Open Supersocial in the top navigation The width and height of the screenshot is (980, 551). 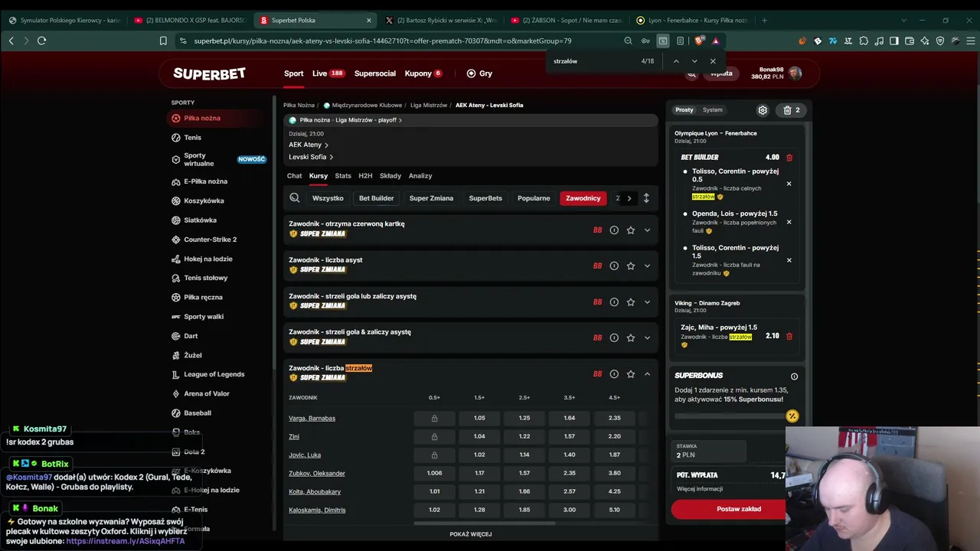375,73
